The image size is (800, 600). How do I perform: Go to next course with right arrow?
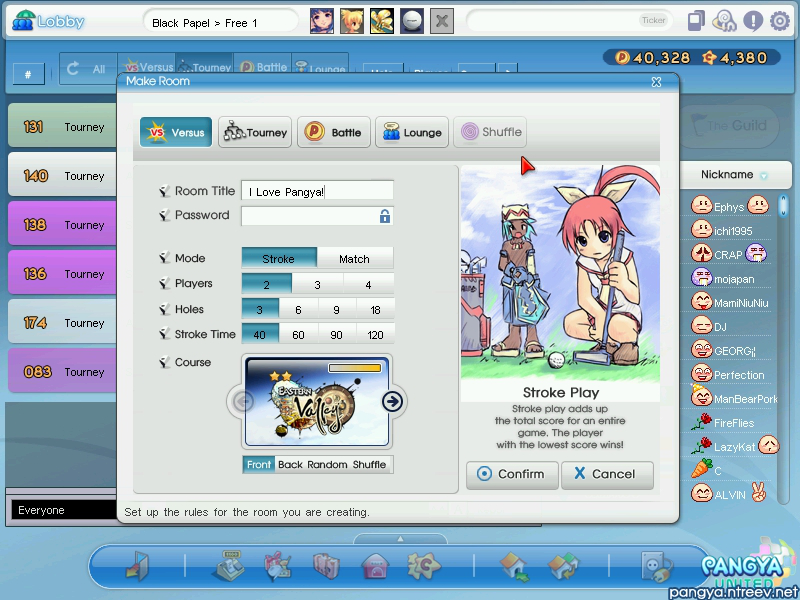(x=392, y=401)
